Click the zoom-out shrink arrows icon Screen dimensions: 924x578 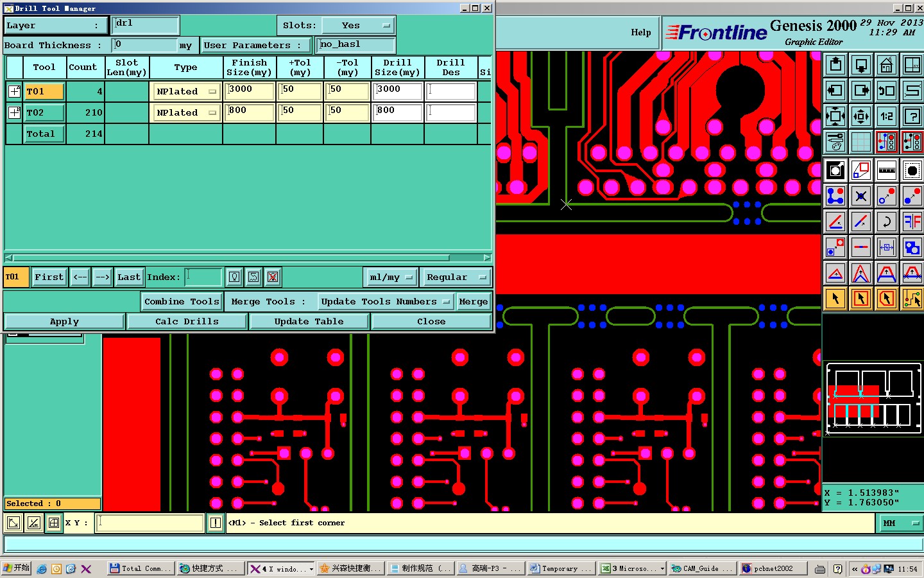(861, 116)
